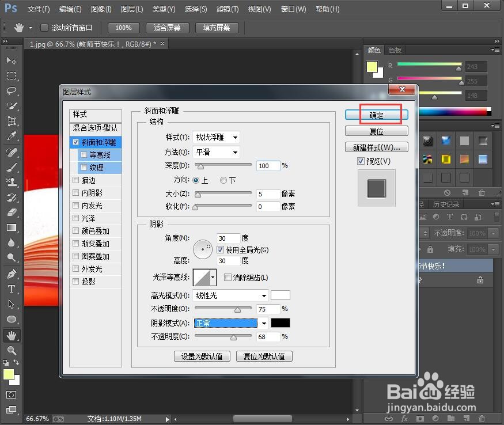
Task: Select the Lasso tool
Action: tap(12, 90)
